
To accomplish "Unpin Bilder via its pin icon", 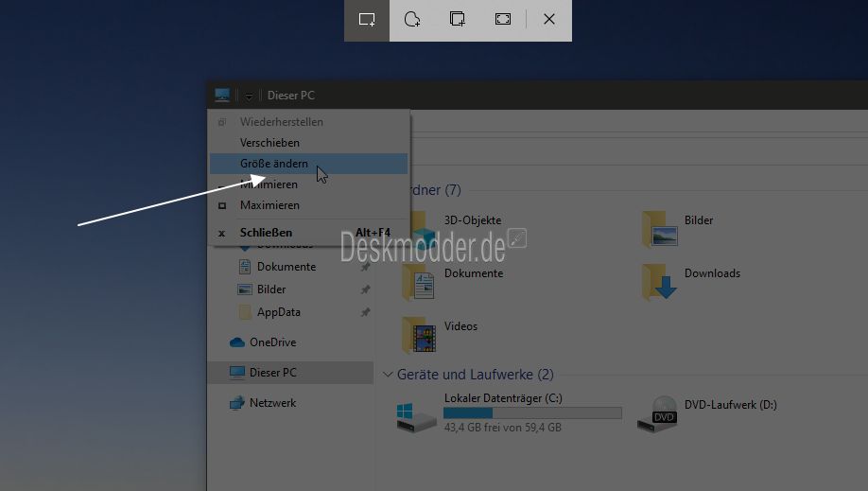I will click(x=365, y=289).
